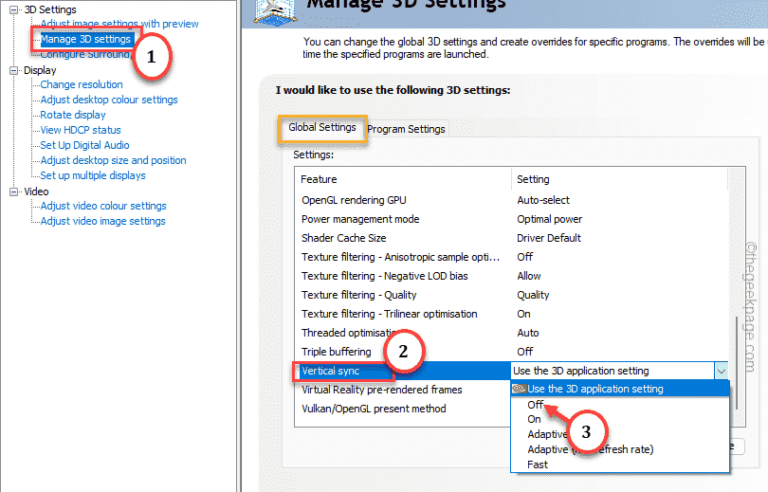Screen dimensions: 768x492
Task: Open Adjust desktop size and position
Action: coord(113,161)
